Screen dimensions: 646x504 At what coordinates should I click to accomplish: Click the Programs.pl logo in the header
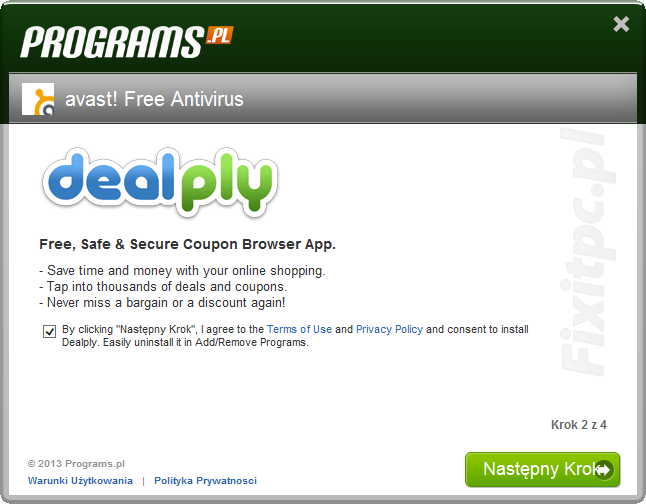tap(127, 42)
